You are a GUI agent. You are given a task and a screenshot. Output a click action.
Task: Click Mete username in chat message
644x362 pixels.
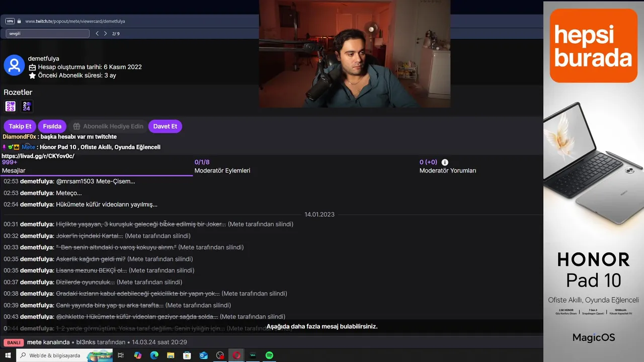pos(29,147)
